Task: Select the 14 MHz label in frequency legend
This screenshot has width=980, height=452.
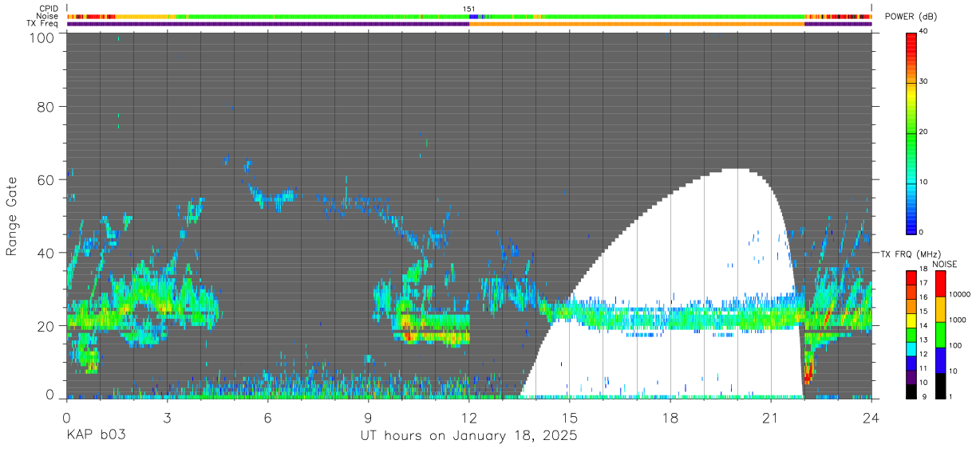Action: click(x=923, y=325)
